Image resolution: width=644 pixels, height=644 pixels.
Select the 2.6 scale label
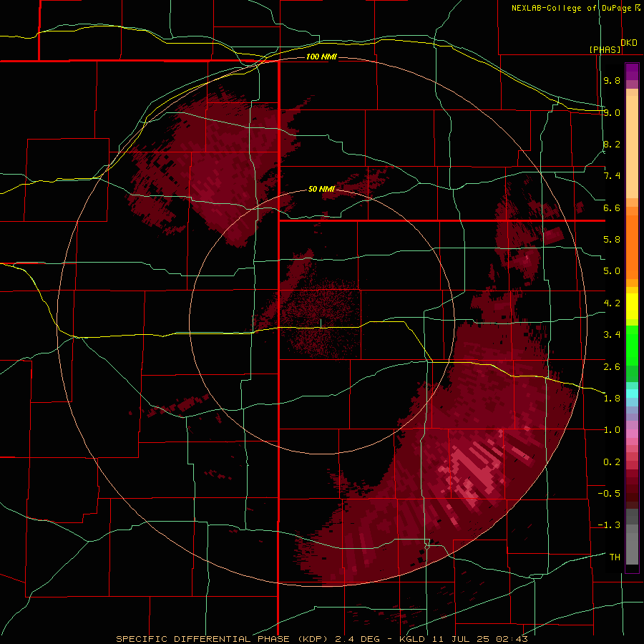(612, 366)
